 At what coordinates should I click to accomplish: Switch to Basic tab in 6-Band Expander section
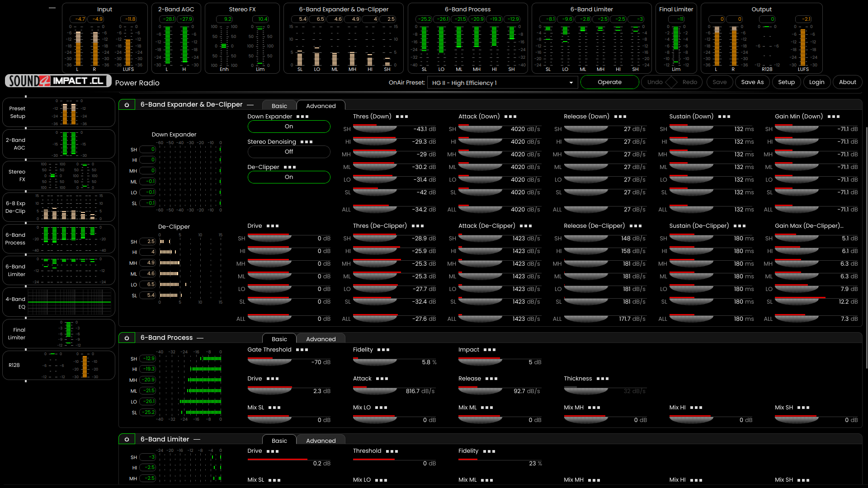point(279,105)
